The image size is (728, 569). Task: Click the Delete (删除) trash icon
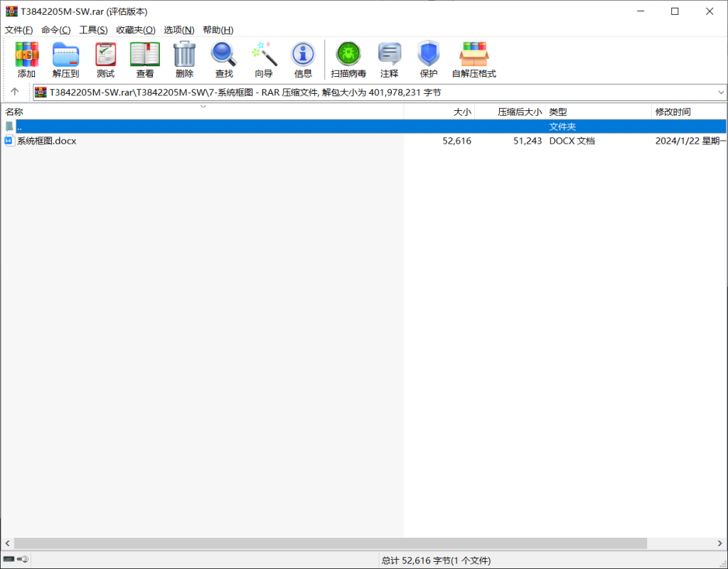(x=184, y=60)
